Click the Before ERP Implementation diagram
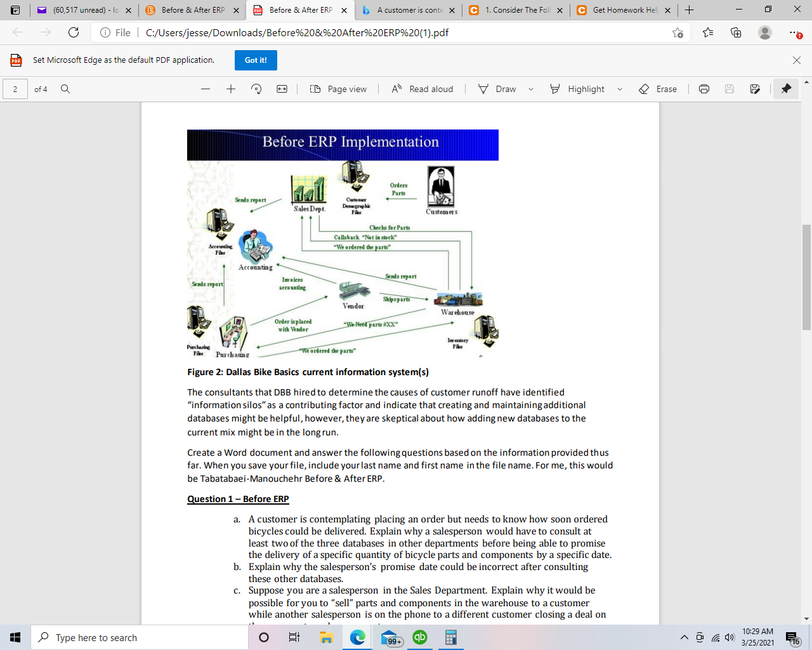This screenshot has width=812, height=650. click(x=343, y=243)
